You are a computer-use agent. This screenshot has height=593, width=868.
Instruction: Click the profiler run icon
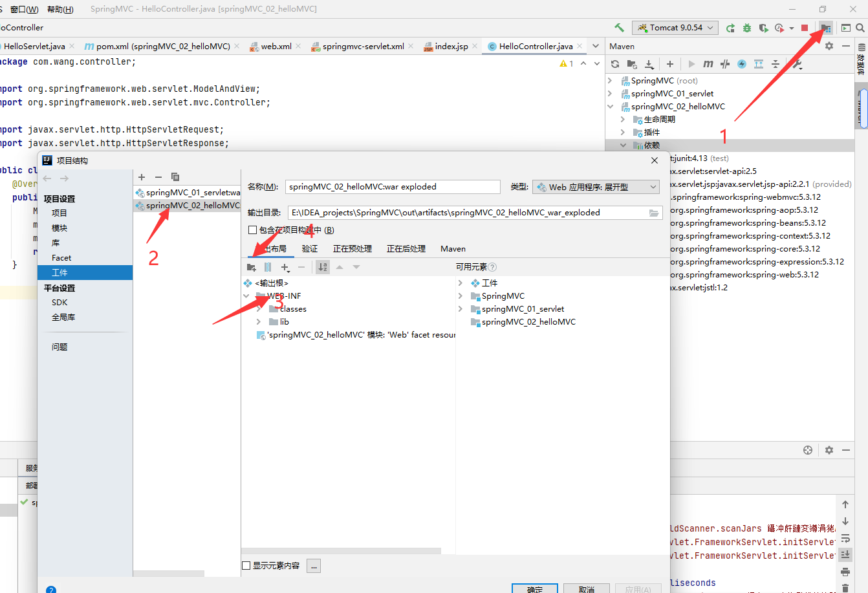coord(779,28)
